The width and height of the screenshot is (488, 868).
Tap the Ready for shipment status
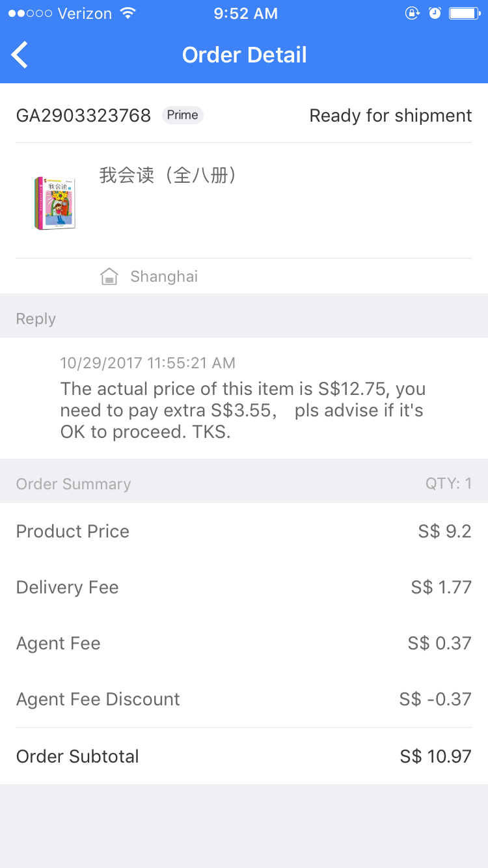(x=390, y=116)
